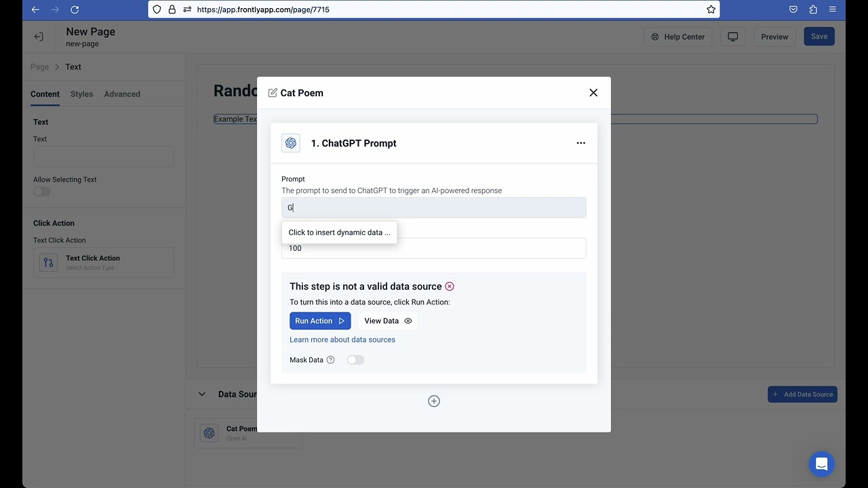Switch to the Styles tab
Screen dimensions: 868x488
[81, 94]
